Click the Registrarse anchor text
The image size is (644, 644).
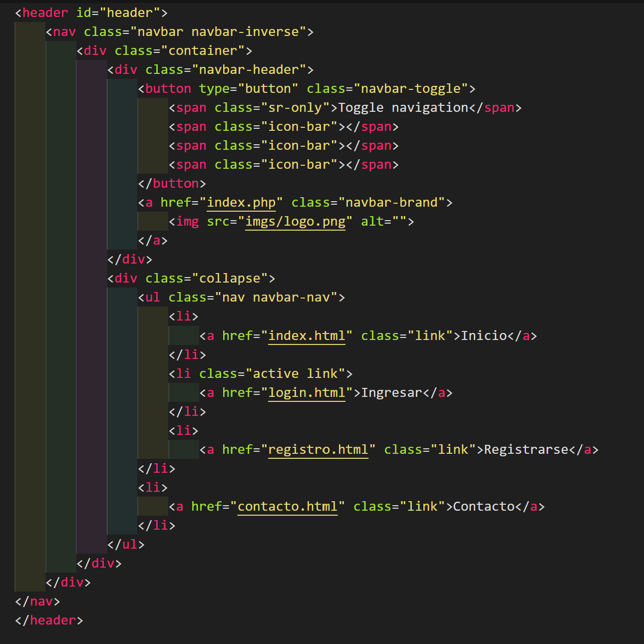526,450
